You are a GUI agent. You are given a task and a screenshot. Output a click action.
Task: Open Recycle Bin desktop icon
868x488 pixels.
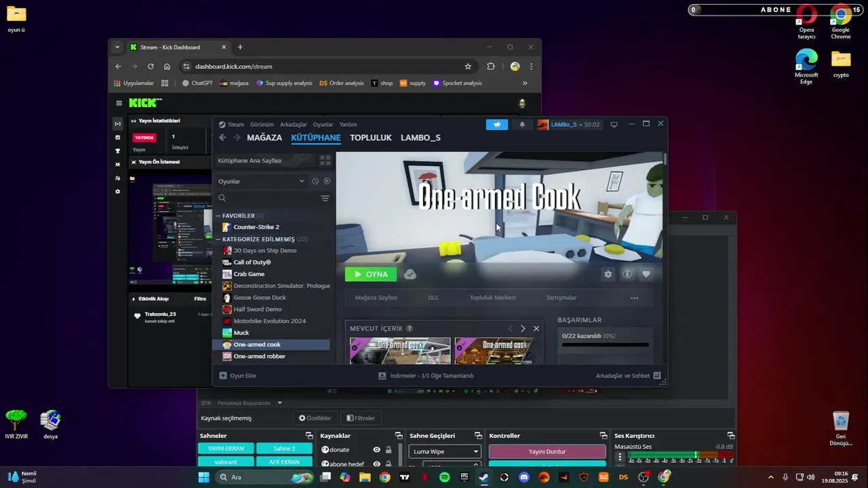(841, 429)
